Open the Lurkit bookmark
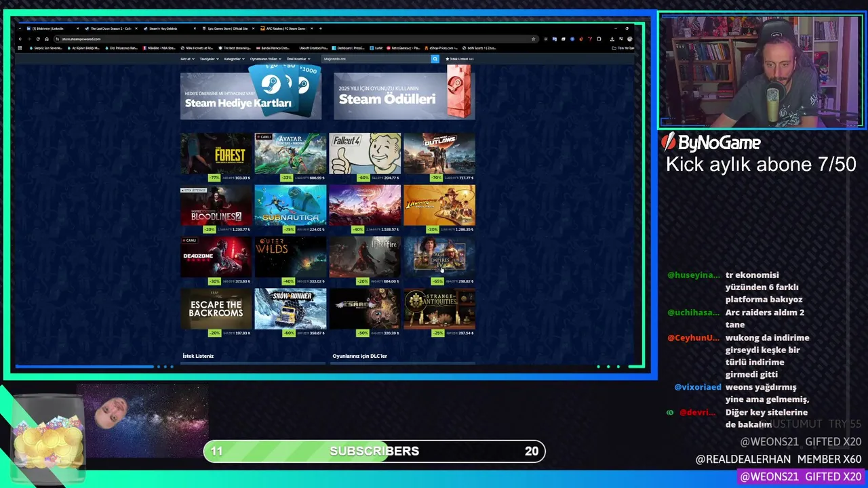 point(376,48)
